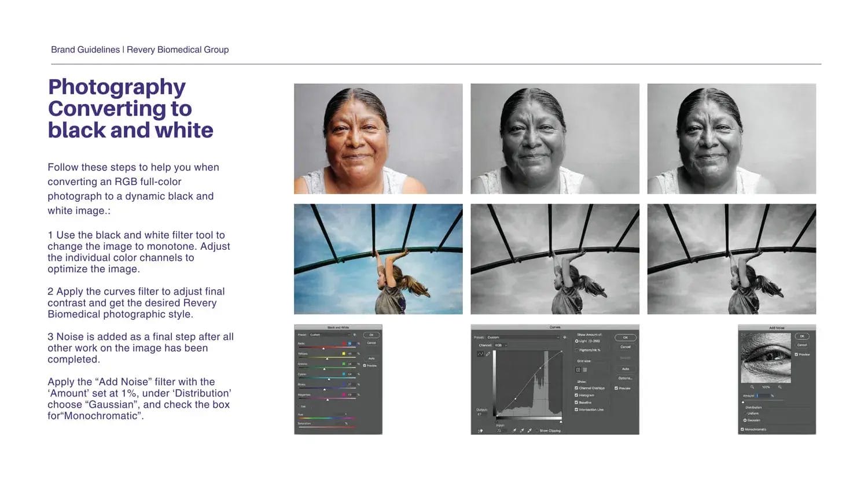Screen dimensions: 868x488
Task: Toggle the Monochromatic checkbox
Action: 742,430
